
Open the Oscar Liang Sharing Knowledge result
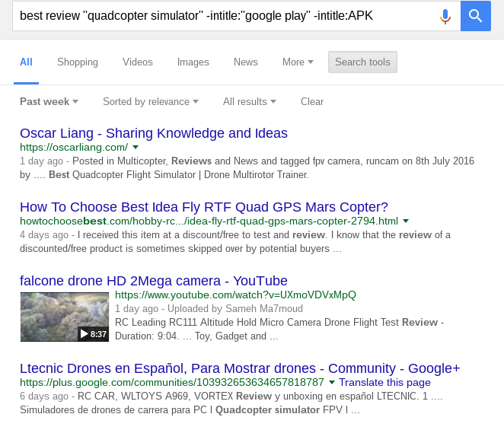154,133
